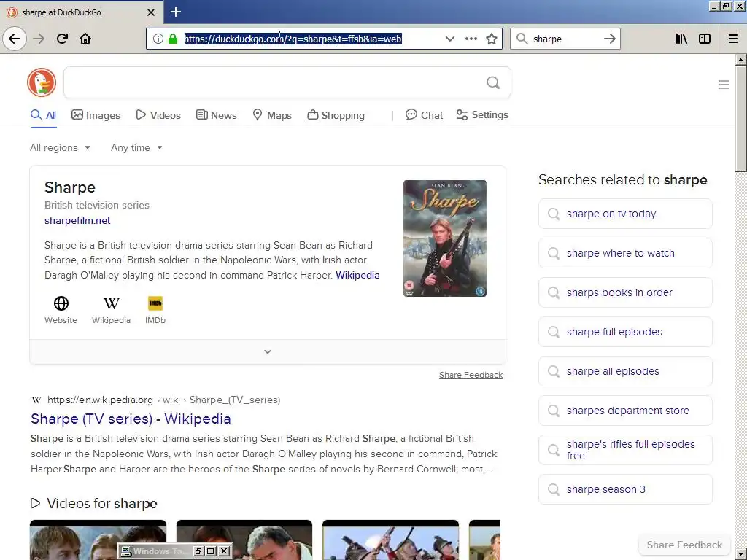The width and height of the screenshot is (747, 560).
Task: Open DuckDuckGo side menu icon
Action: pyautogui.click(x=724, y=85)
